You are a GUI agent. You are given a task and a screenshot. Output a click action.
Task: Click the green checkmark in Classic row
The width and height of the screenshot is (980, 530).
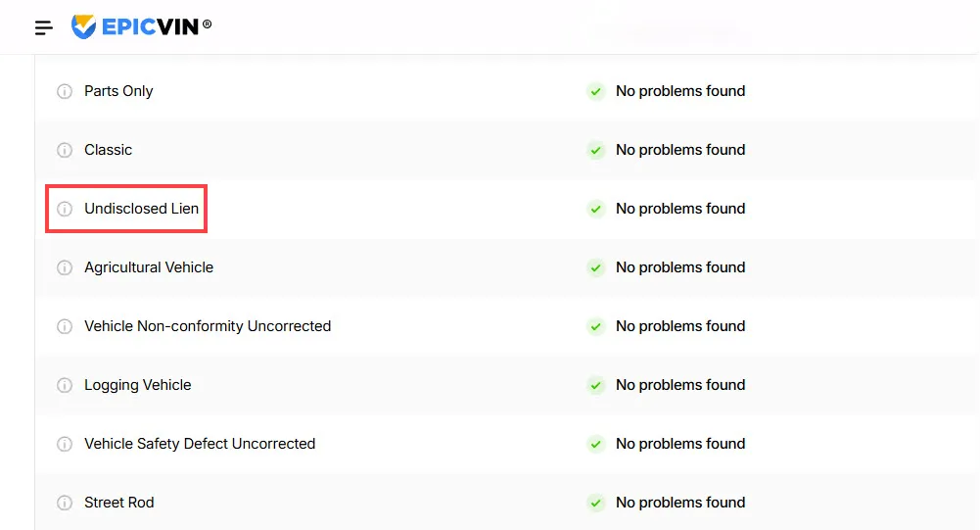(x=596, y=150)
